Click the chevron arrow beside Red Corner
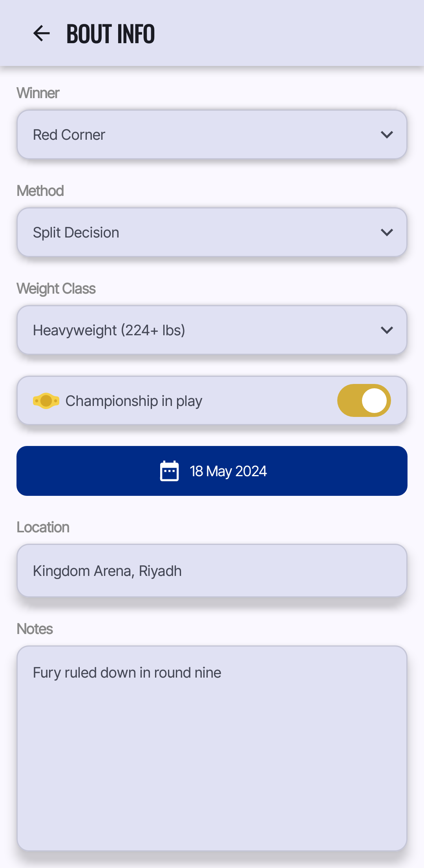 point(387,135)
